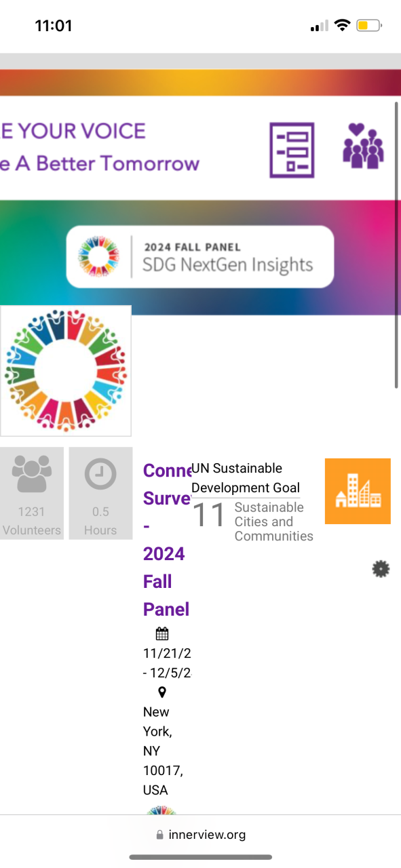
Task: Click the page vertical scrollbar
Action: tap(396, 245)
